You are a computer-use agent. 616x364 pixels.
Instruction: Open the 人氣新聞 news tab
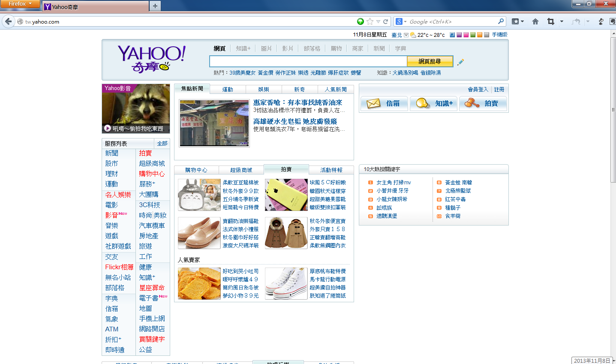336,89
